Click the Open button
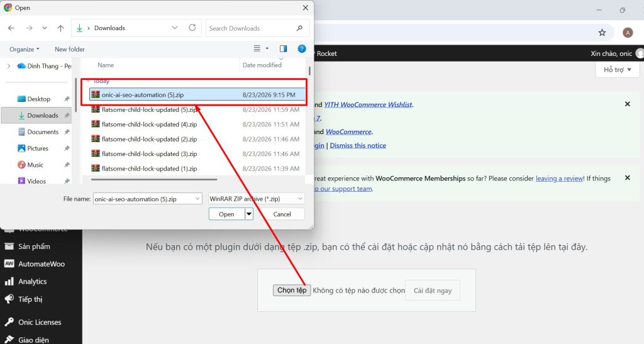Image resolution: width=644 pixels, height=344 pixels. (x=226, y=214)
